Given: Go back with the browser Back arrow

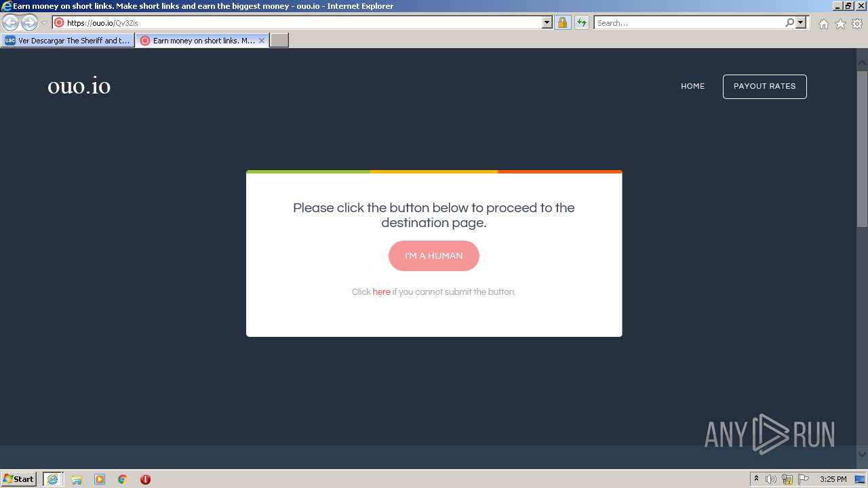Looking at the screenshot, I should pyautogui.click(x=10, y=22).
